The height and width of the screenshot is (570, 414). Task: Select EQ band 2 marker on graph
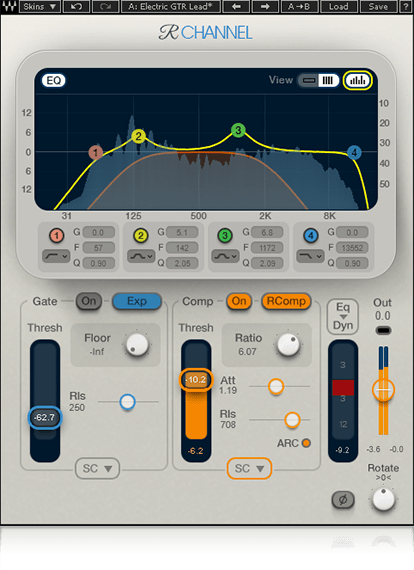point(138,136)
